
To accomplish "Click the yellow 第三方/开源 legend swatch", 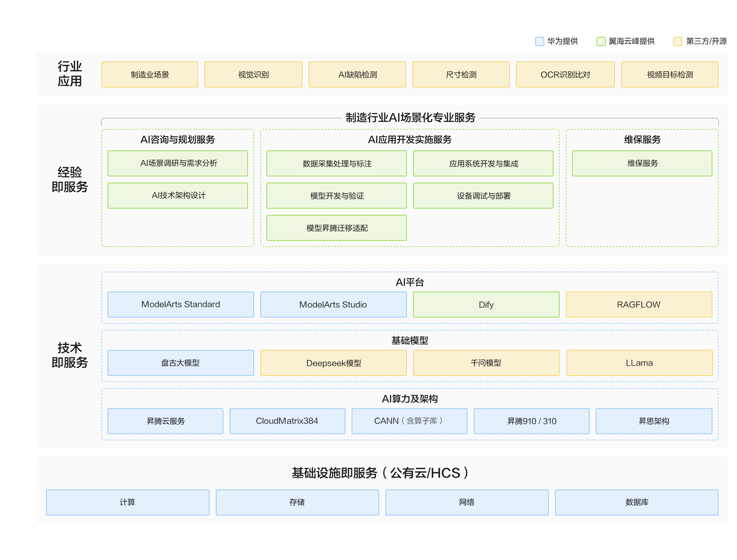I will [x=678, y=41].
